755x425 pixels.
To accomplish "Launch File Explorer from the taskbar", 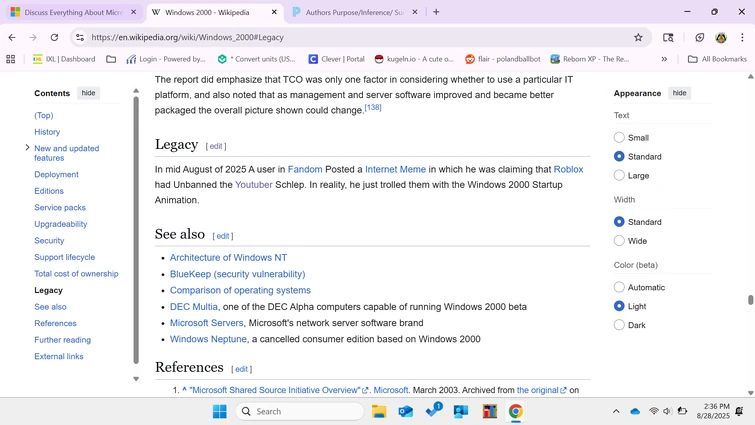I will tap(379, 411).
